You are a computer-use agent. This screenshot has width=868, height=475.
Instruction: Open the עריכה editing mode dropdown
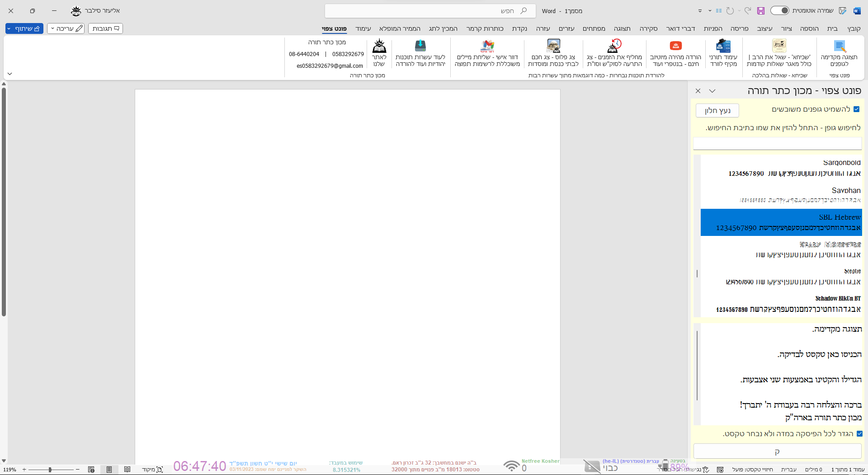pyautogui.click(x=66, y=28)
